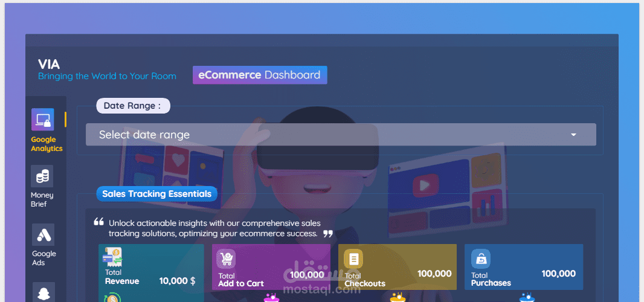Viewport: 644px width, 302px height.
Task: Open the Money Brief coins icon
Action: coord(42,176)
